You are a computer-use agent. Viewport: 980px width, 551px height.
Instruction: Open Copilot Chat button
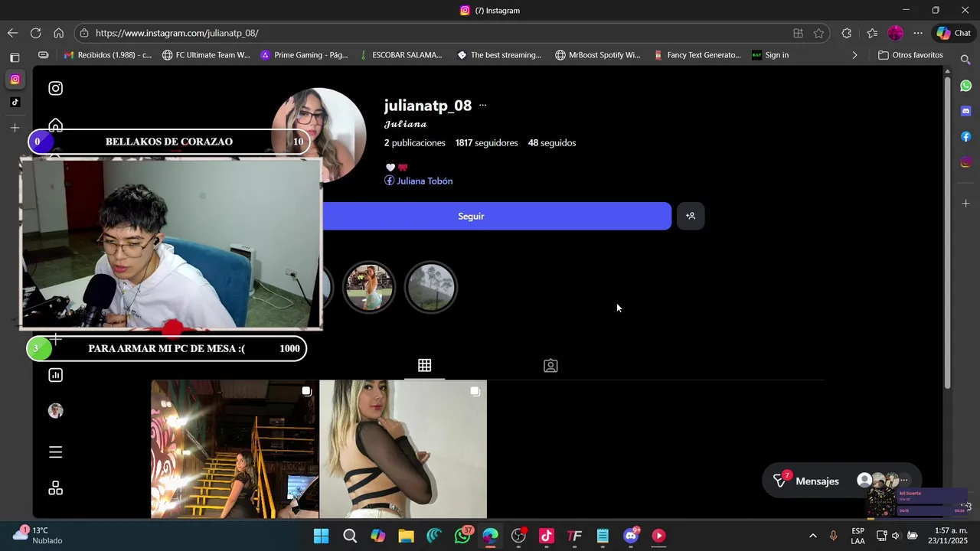pyautogui.click(x=954, y=33)
